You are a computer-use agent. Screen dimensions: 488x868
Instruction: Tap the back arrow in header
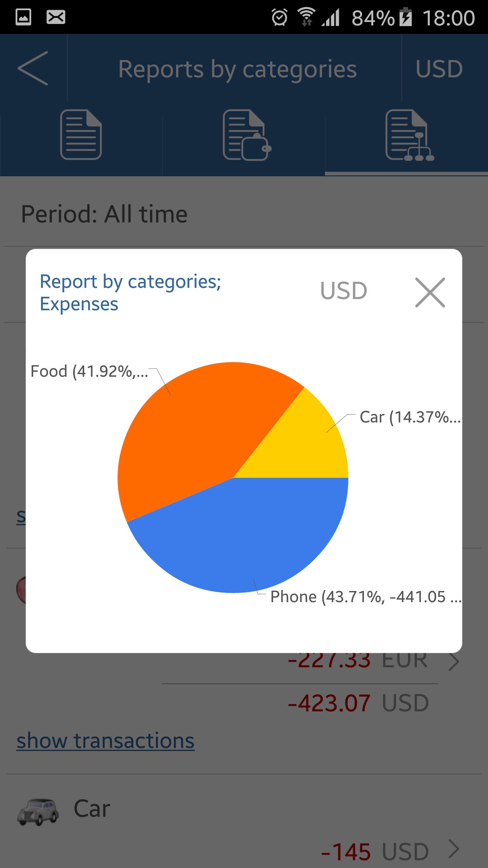pyautogui.click(x=33, y=68)
